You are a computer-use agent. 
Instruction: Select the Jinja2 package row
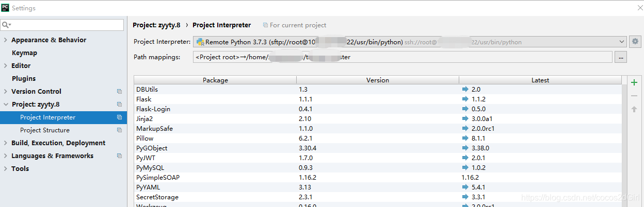click(x=378, y=119)
